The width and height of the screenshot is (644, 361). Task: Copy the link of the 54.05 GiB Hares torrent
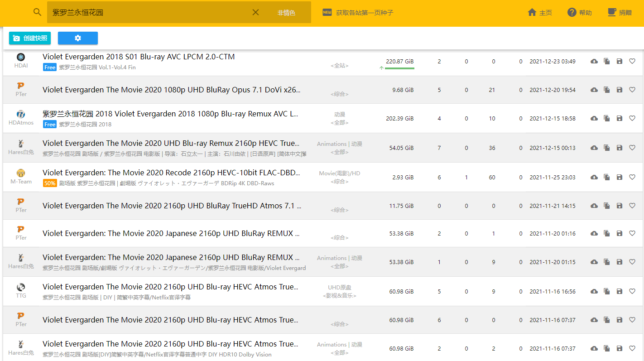click(x=607, y=148)
